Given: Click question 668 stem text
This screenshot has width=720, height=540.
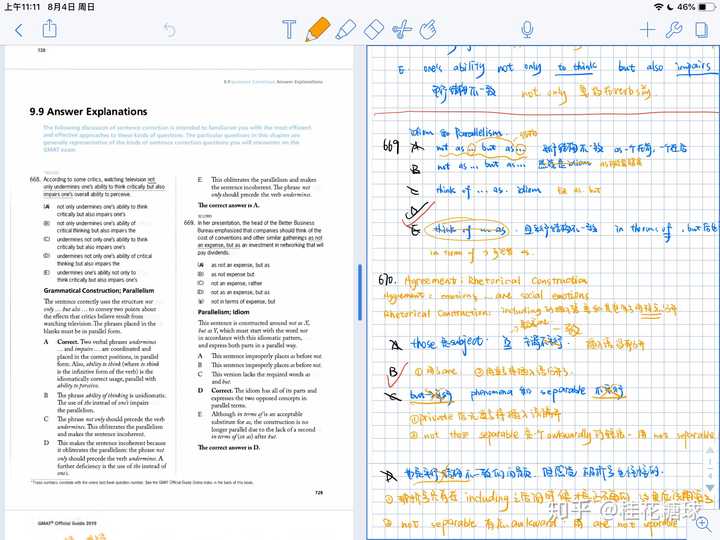Looking at the screenshot, I should coord(104,187).
